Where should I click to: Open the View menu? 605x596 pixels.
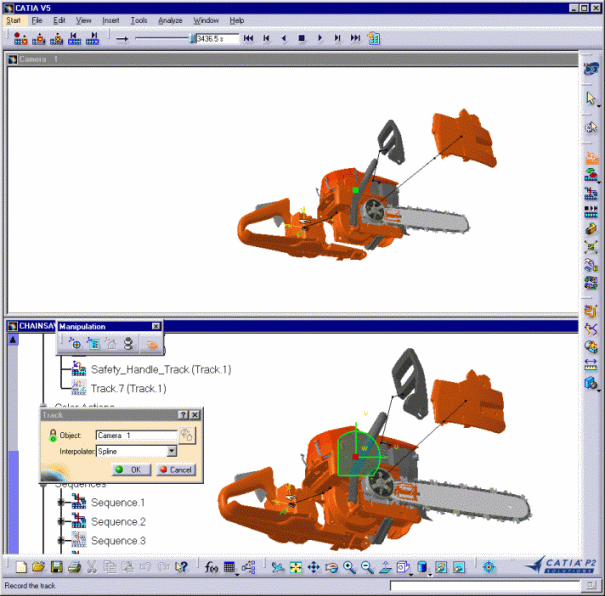click(83, 20)
